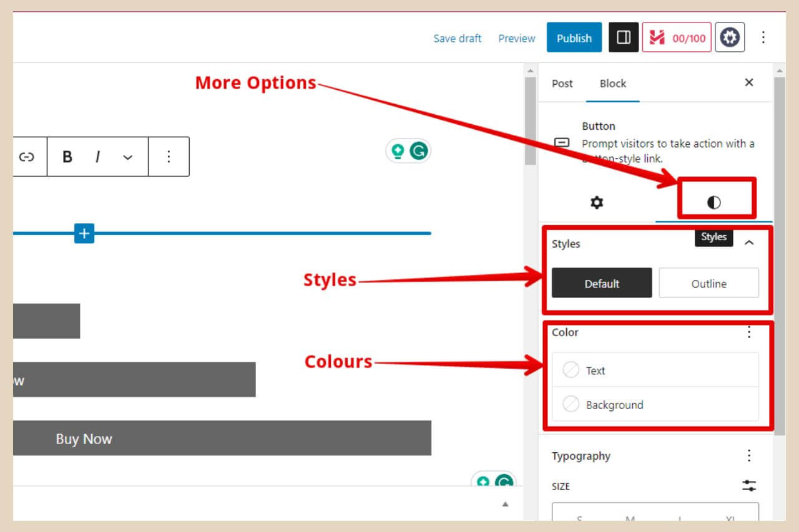
Task: Open the Text color picker
Action: tap(655, 370)
